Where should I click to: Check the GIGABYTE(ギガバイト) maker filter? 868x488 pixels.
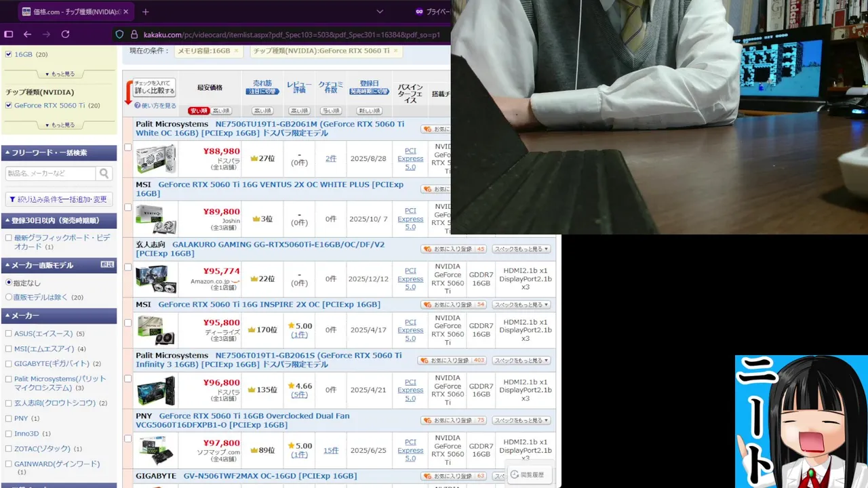pos(9,363)
